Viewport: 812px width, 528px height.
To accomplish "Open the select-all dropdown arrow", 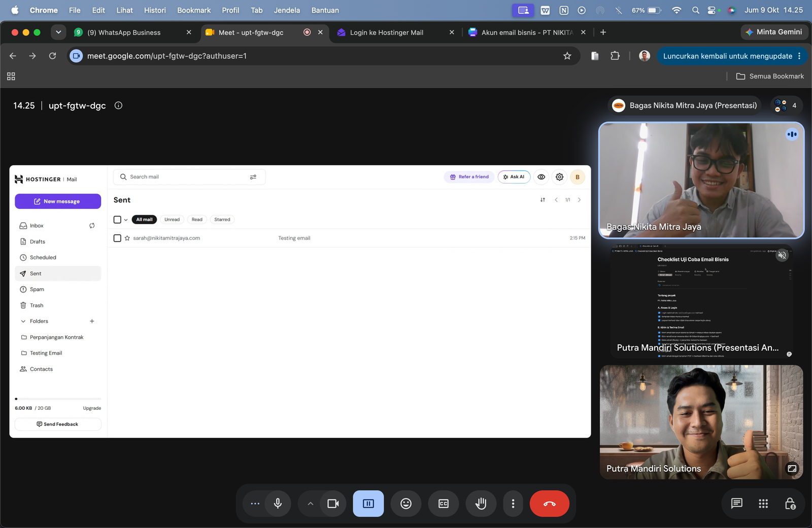I will [126, 220].
